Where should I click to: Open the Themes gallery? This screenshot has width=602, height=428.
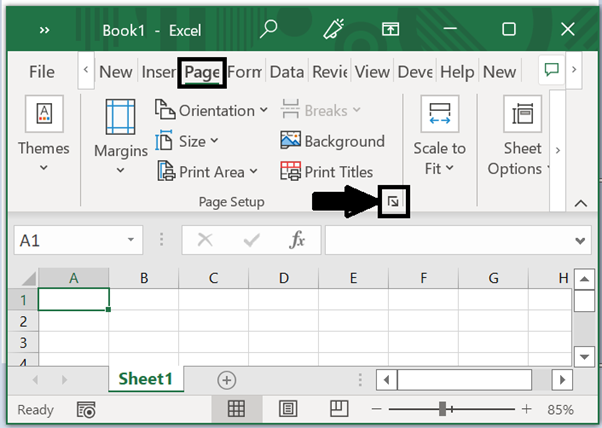tap(43, 134)
